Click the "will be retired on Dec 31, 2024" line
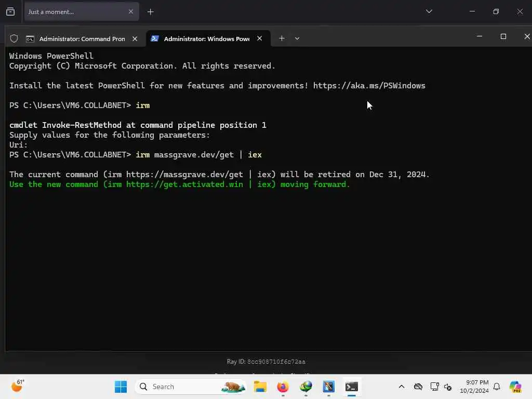Viewport: 532px width, 399px height. pyautogui.click(x=220, y=175)
